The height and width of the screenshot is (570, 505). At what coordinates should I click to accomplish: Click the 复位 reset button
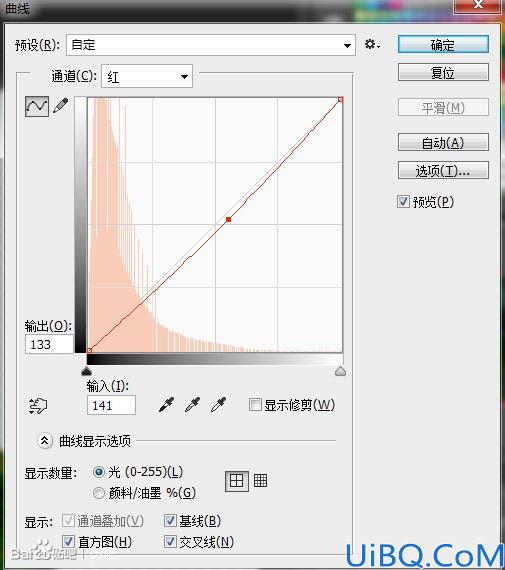point(443,72)
